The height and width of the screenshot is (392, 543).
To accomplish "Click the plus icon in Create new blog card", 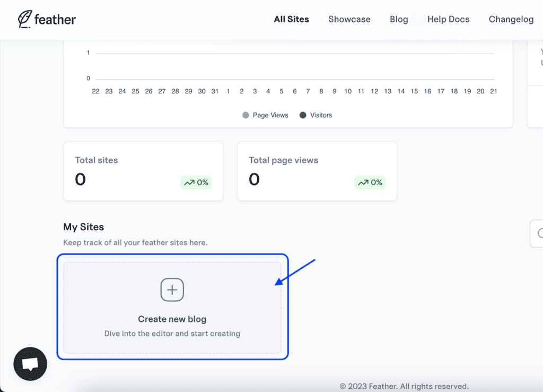I will (172, 290).
